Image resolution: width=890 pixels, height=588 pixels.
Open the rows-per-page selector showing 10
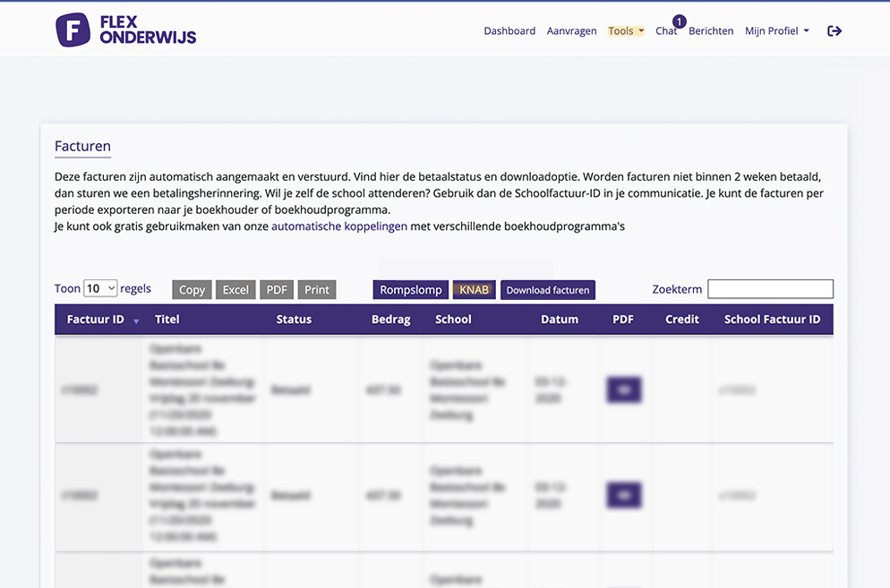coord(100,288)
